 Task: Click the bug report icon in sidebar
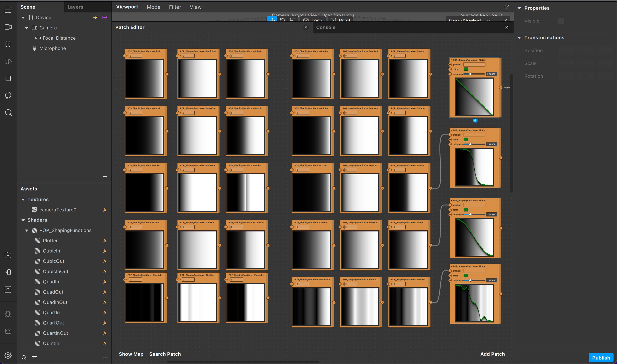(8, 314)
